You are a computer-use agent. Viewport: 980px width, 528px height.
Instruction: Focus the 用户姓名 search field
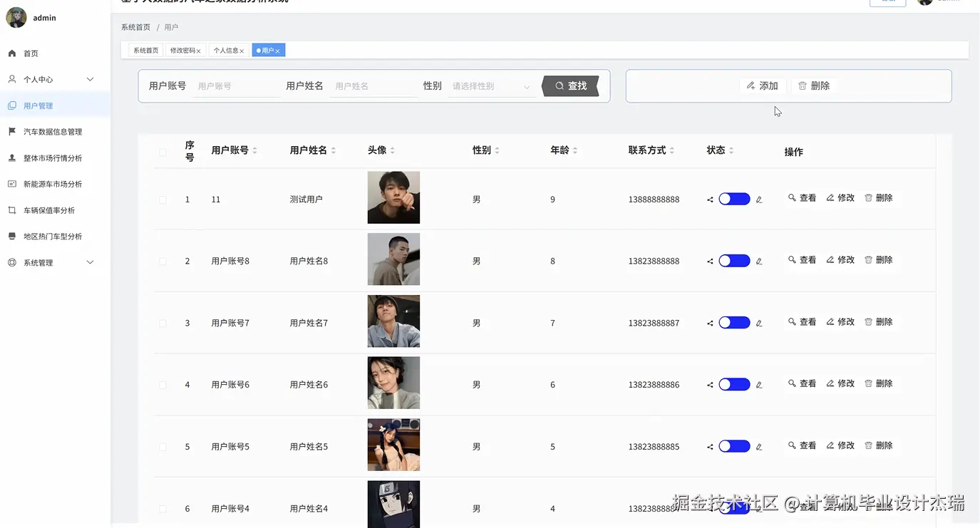tap(374, 86)
